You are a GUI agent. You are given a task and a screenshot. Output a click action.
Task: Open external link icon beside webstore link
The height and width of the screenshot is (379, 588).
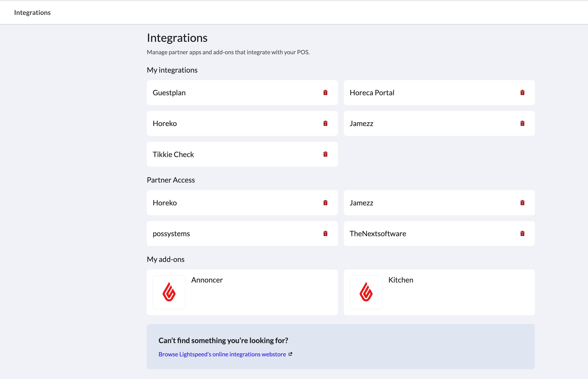[291, 354]
